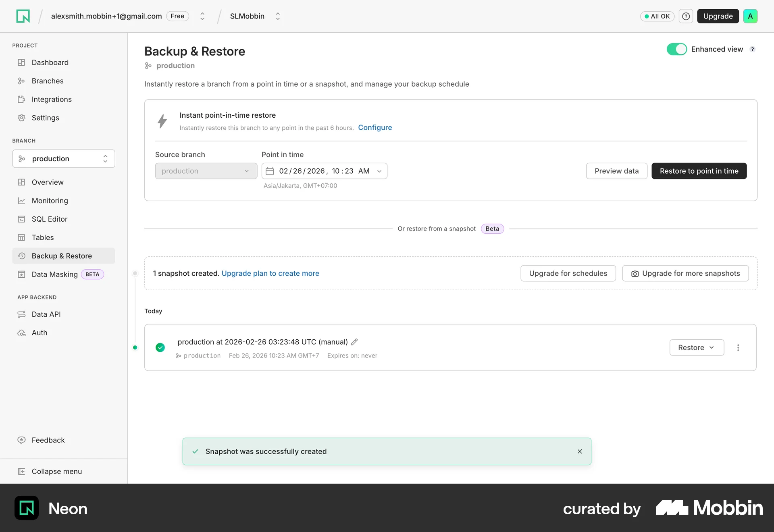
Task: Click the account email alexsmith.mobbin+1@gmail.com
Action: tap(106, 16)
